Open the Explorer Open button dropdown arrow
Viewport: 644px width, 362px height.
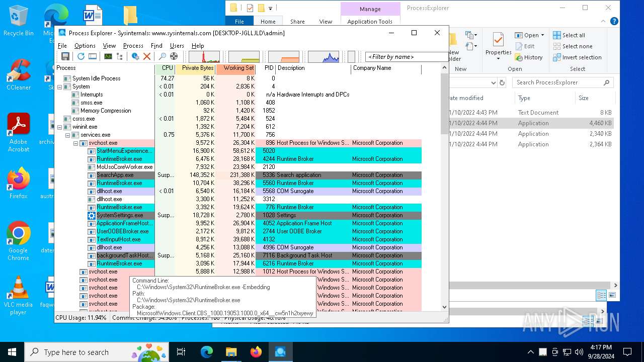[542, 35]
